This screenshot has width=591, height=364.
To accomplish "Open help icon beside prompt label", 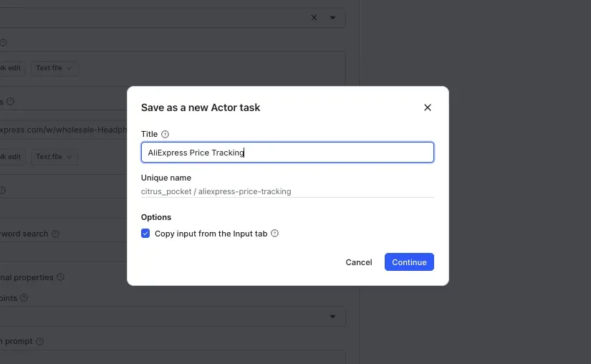I will (39, 341).
